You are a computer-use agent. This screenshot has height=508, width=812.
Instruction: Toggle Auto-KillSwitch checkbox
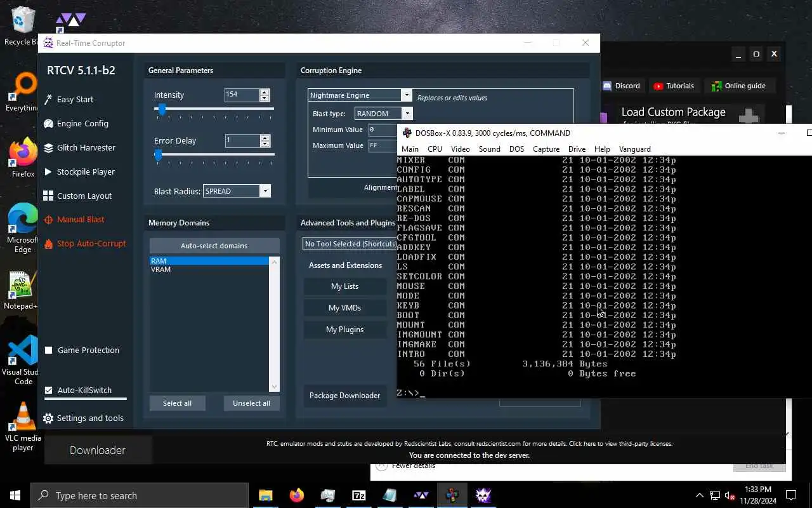click(x=48, y=391)
